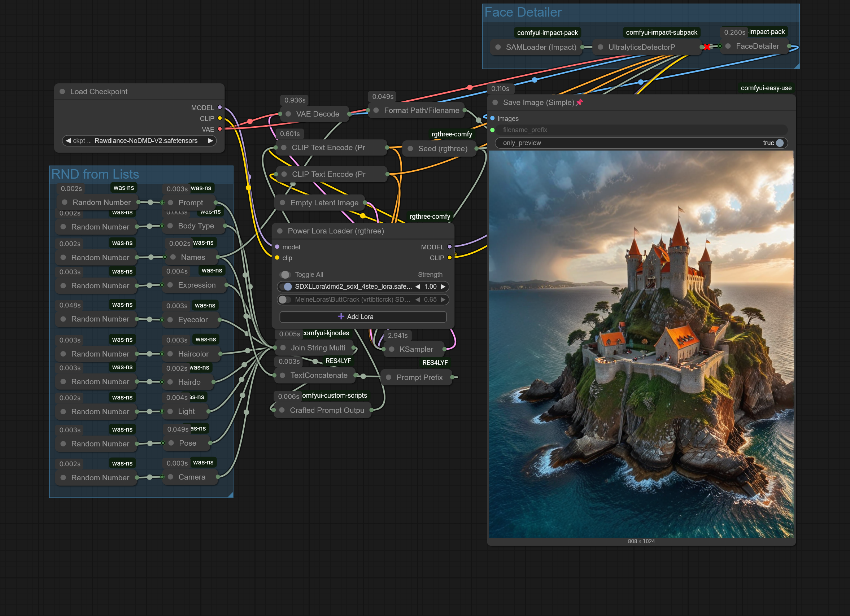
Task: Click the collapse dot on KSampler node
Action: [392, 349]
